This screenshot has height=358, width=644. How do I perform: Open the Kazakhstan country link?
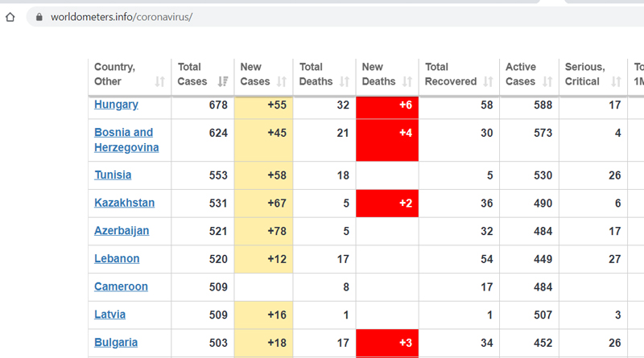click(x=125, y=203)
